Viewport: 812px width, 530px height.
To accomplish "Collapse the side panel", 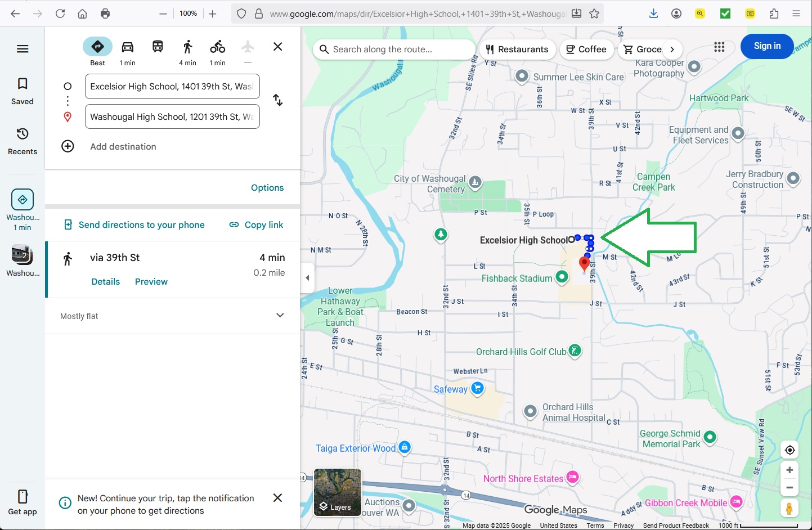I will [x=307, y=277].
